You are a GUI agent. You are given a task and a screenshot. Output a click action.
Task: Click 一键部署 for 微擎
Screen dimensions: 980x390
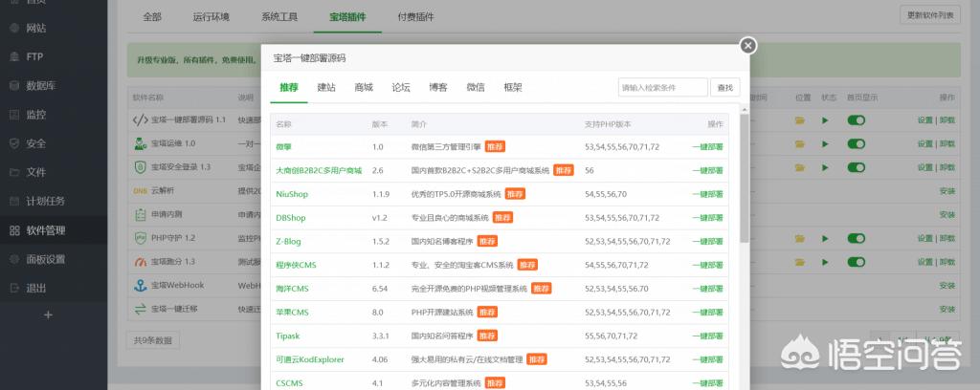click(707, 147)
